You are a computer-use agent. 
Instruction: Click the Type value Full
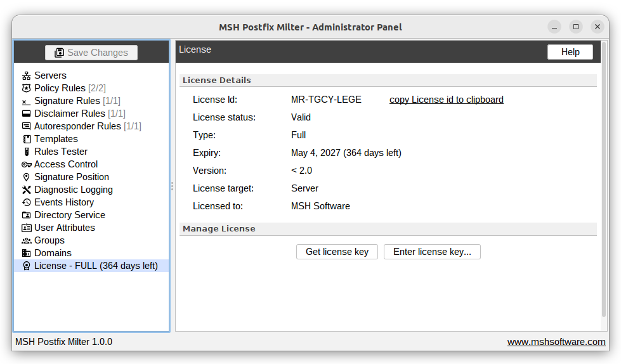298,135
